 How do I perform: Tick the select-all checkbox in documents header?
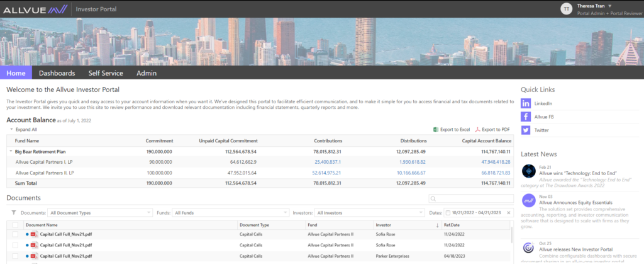coord(15,225)
